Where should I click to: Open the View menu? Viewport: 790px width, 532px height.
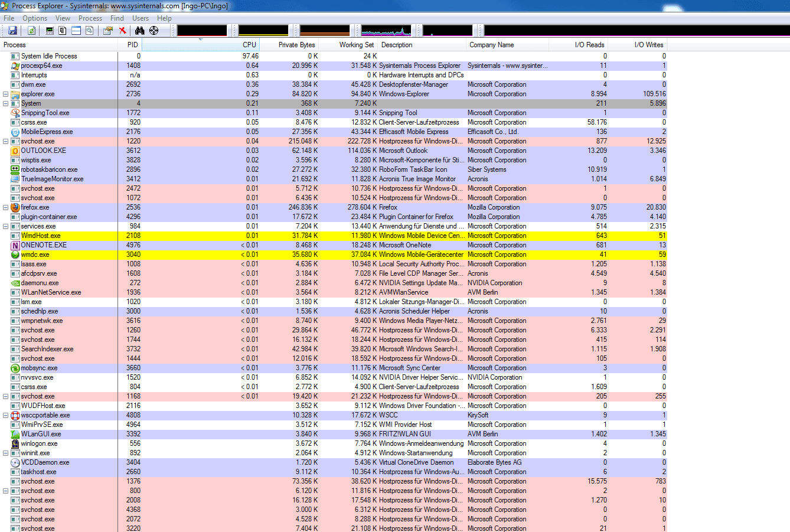click(x=63, y=18)
